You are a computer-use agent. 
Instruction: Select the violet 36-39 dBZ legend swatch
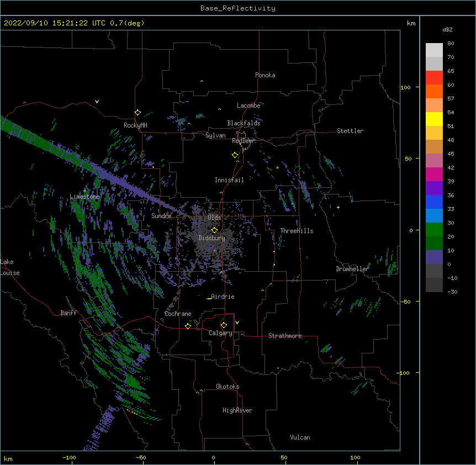click(x=434, y=188)
